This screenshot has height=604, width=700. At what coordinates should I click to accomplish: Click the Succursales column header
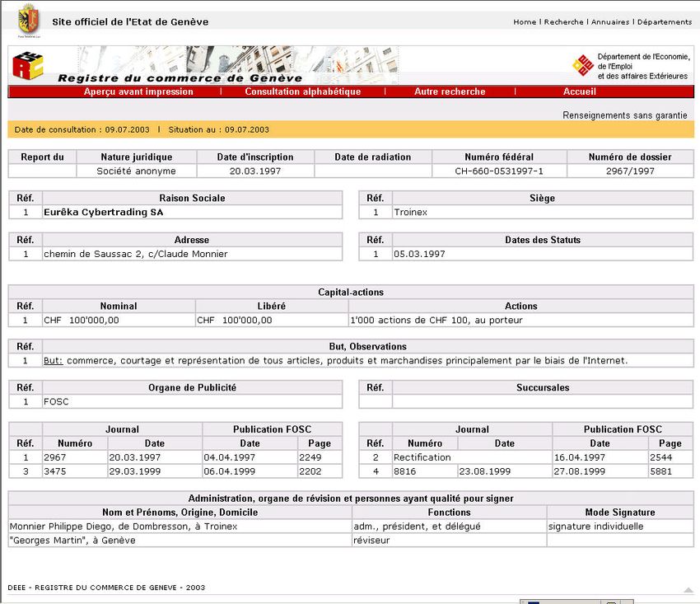point(543,388)
